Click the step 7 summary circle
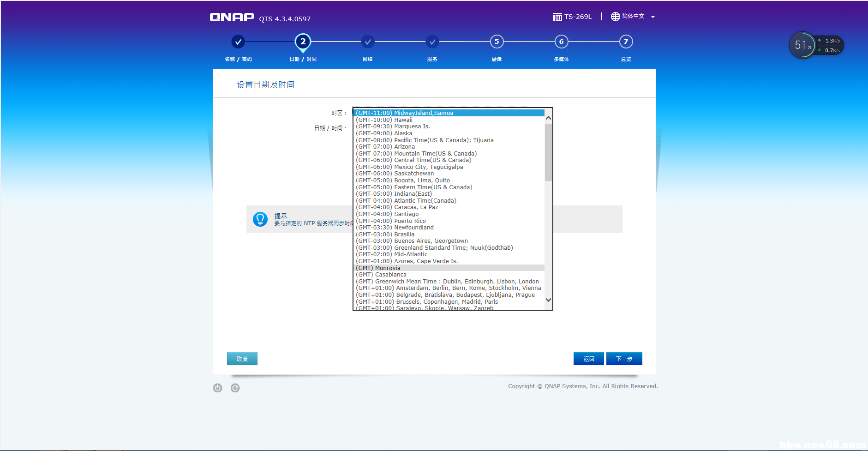The width and height of the screenshot is (868, 451). click(626, 42)
